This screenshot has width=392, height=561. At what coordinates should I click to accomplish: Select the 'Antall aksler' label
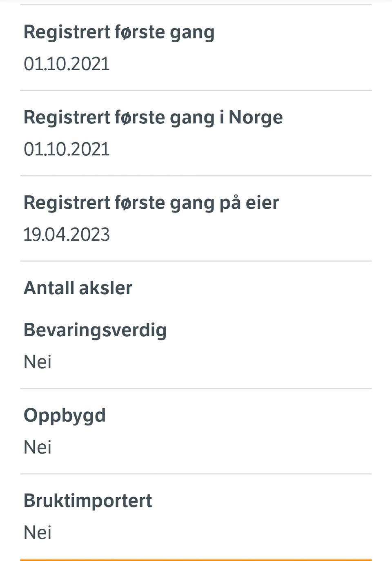coord(78,288)
